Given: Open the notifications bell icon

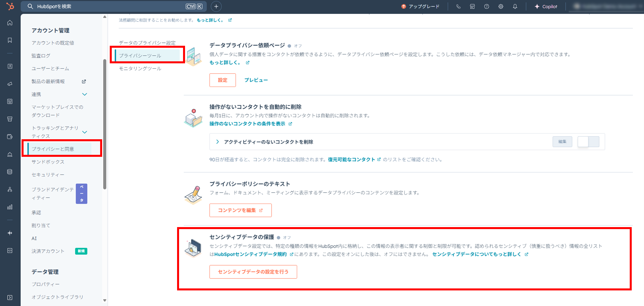Looking at the screenshot, I should pyautogui.click(x=515, y=7).
